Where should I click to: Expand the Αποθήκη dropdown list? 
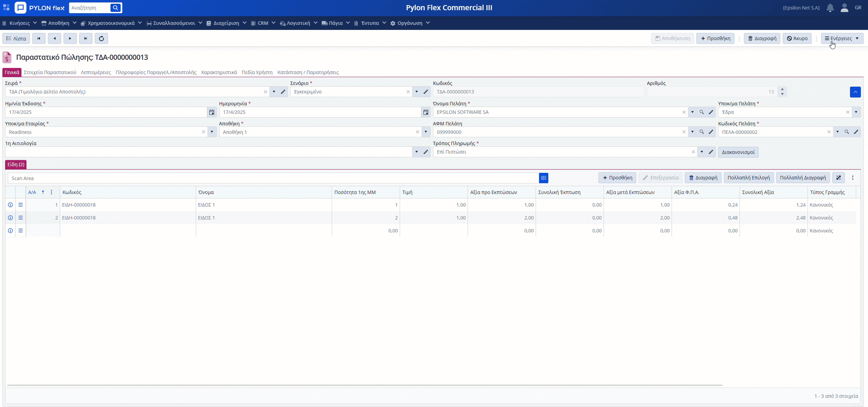pos(426,132)
